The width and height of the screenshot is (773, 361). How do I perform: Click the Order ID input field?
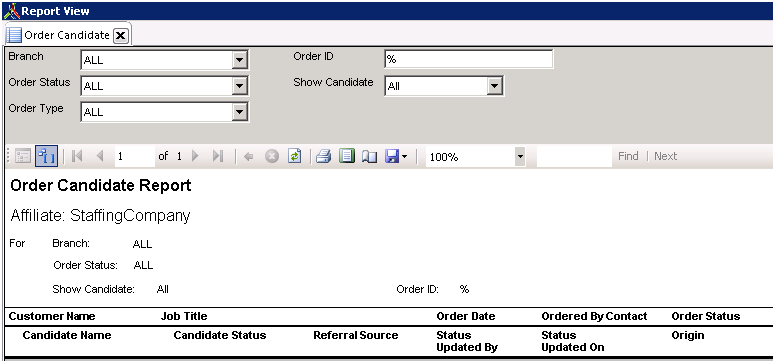pos(468,59)
